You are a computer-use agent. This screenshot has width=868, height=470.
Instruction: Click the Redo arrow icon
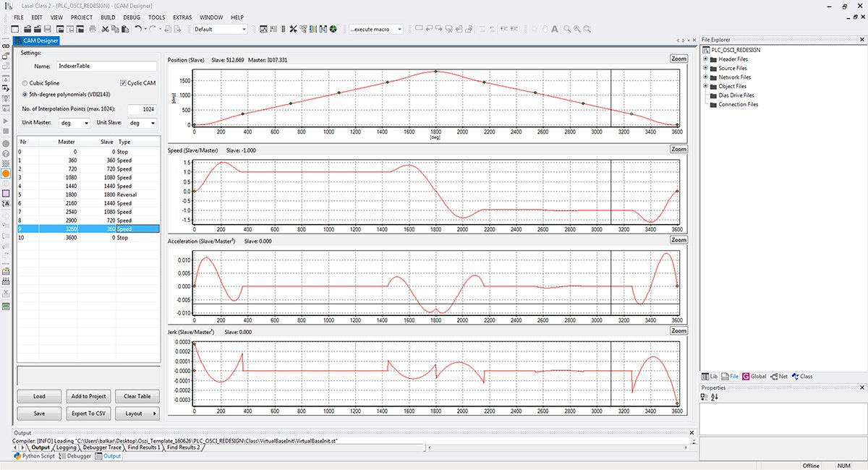(x=153, y=29)
